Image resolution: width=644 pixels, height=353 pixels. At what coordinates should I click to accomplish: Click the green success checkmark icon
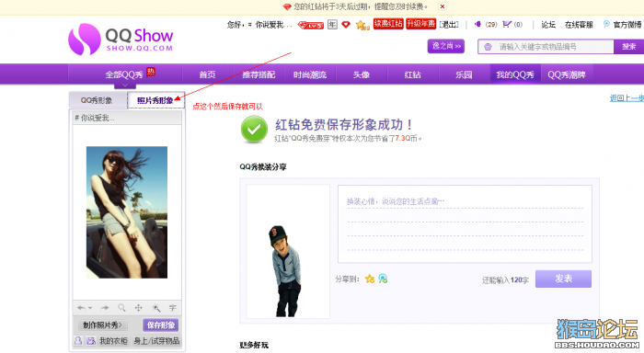tap(254, 129)
